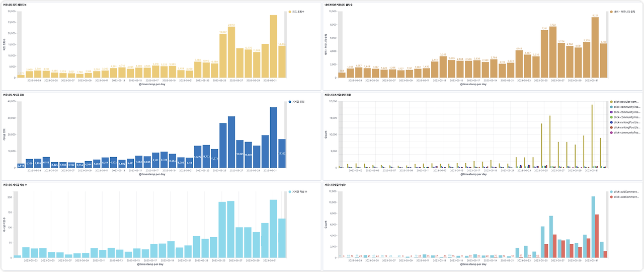Select the 7,722 bar in navigation click chart

553,52
